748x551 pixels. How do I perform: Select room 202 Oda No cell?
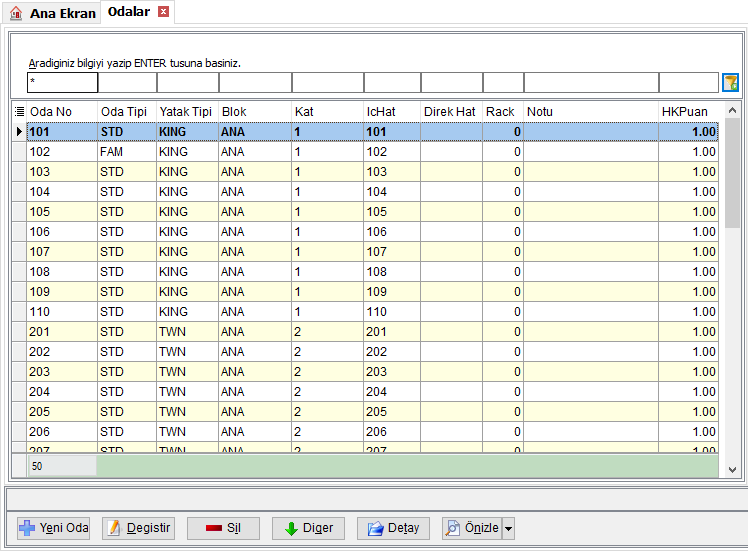point(62,352)
